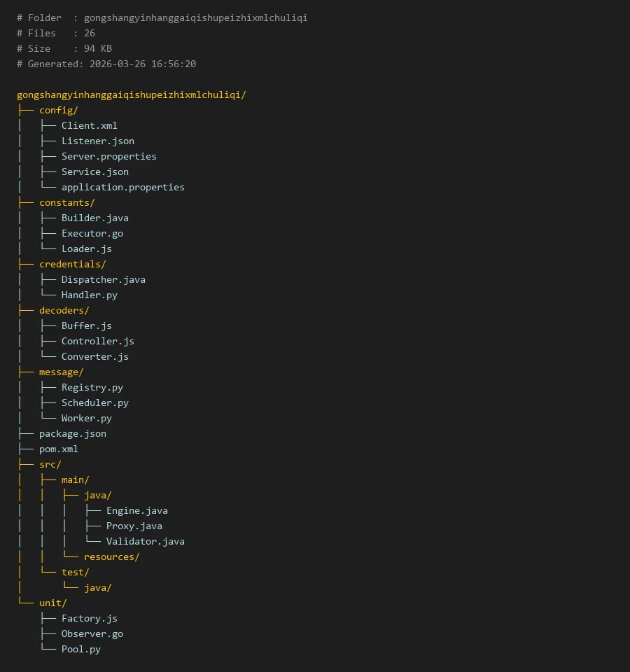Click the config/ folder entry
The height and width of the screenshot is (672, 630).
[x=58, y=110]
